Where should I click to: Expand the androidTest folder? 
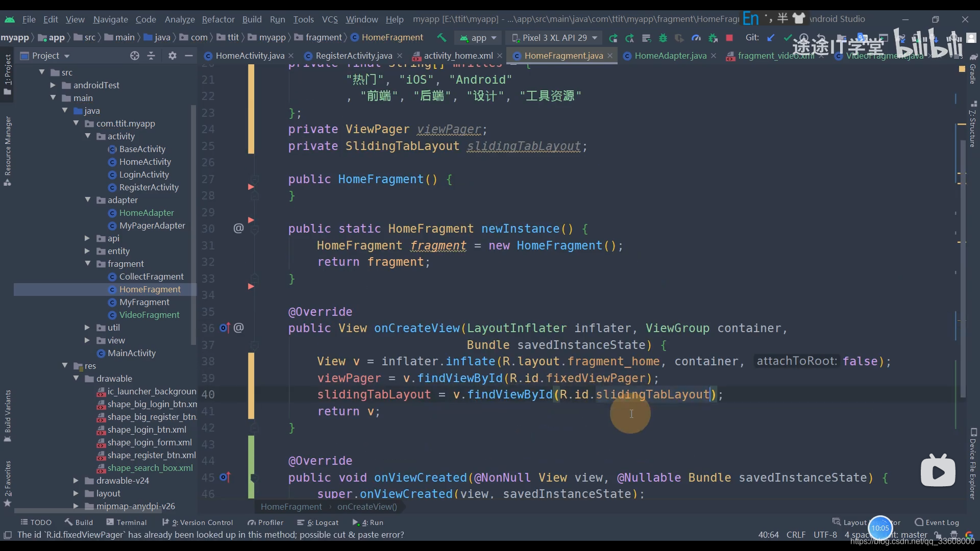53,85
